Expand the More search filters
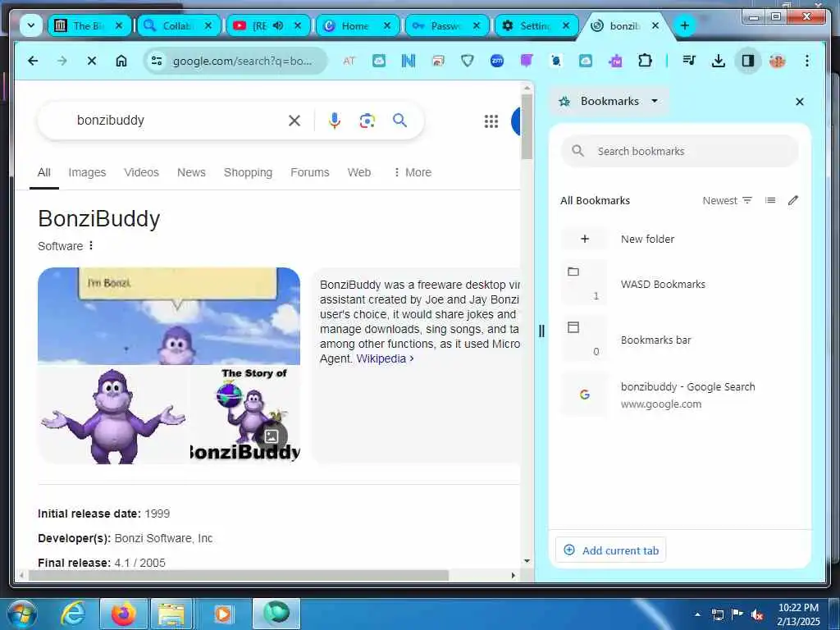Image resolution: width=840 pixels, height=630 pixels. [413, 172]
